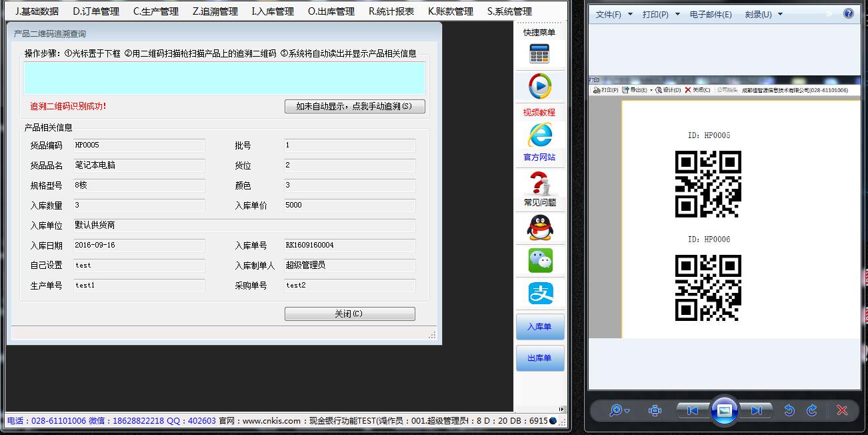The image size is (868, 435).
Task: Click the Alipay icon in quick menu
Action: coord(540,294)
